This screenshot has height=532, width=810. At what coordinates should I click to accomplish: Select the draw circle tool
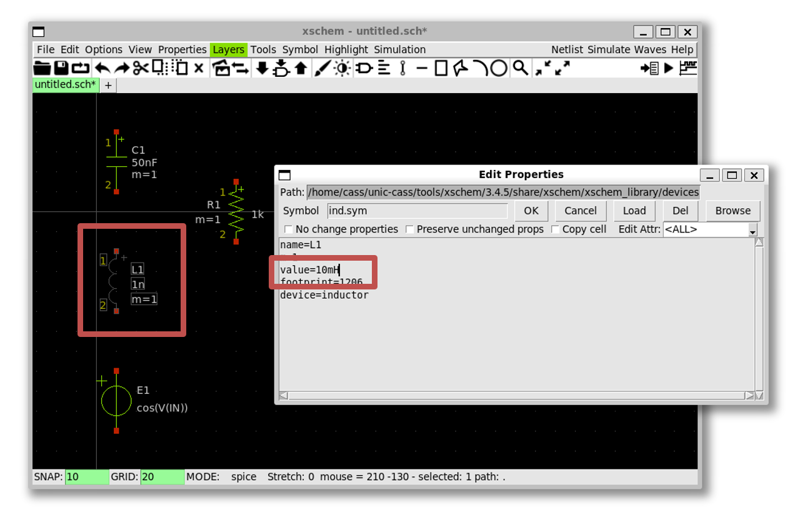point(499,68)
